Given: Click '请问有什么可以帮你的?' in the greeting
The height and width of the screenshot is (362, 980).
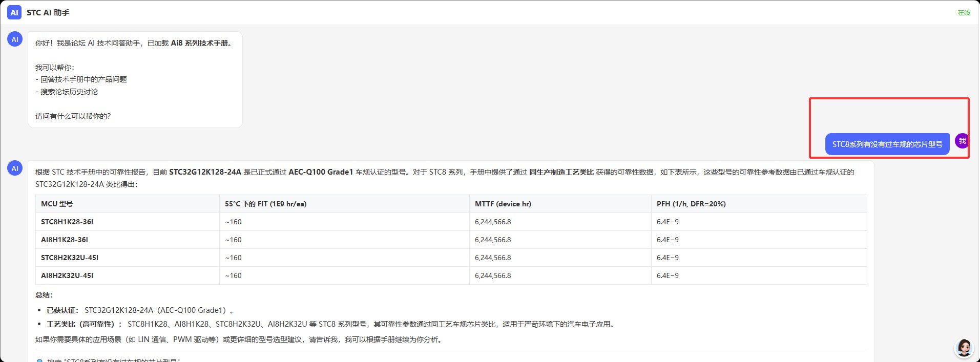Looking at the screenshot, I should point(73,116).
